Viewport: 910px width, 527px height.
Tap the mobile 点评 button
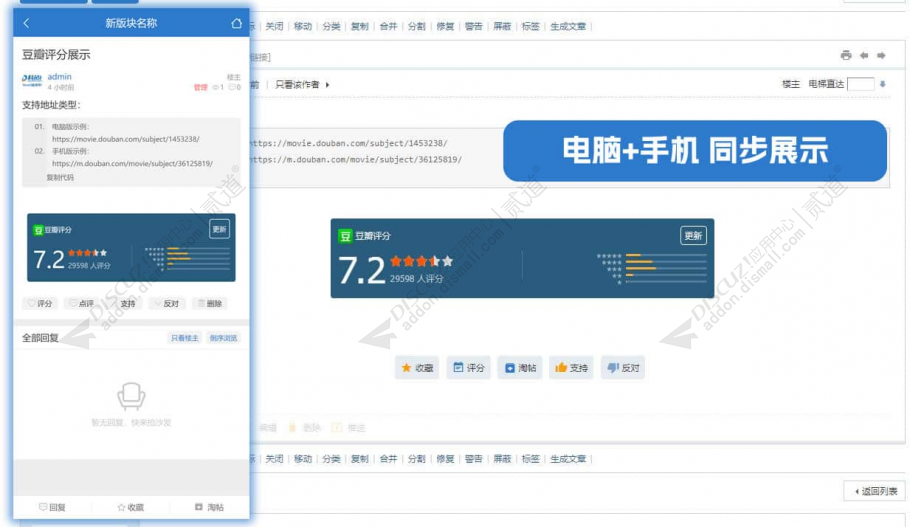(x=81, y=304)
